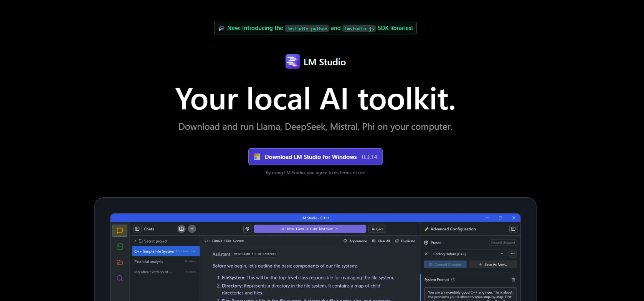Screen dimensions: 644x301
Task: Show System Prompt help icon
Action: click(x=453, y=279)
